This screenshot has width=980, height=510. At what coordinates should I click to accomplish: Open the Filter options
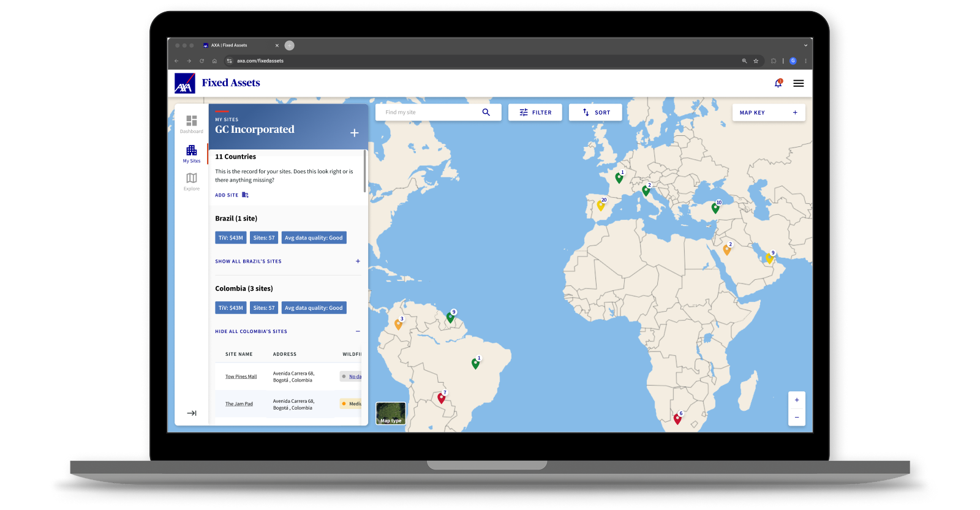(535, 113)
